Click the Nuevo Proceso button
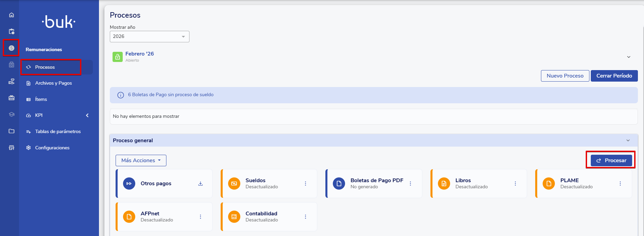 (x=565, y=76)
